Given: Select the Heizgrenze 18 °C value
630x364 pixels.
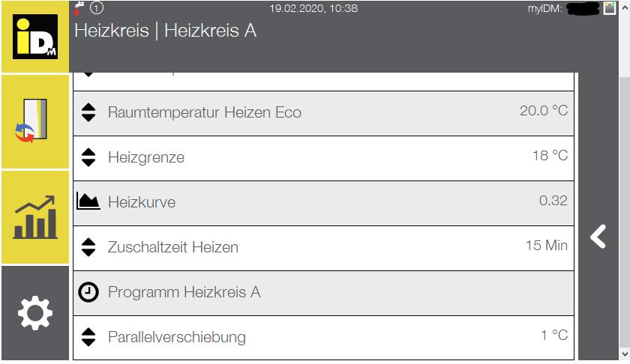Looking at the screenshot, I should [x=550, y=155].
